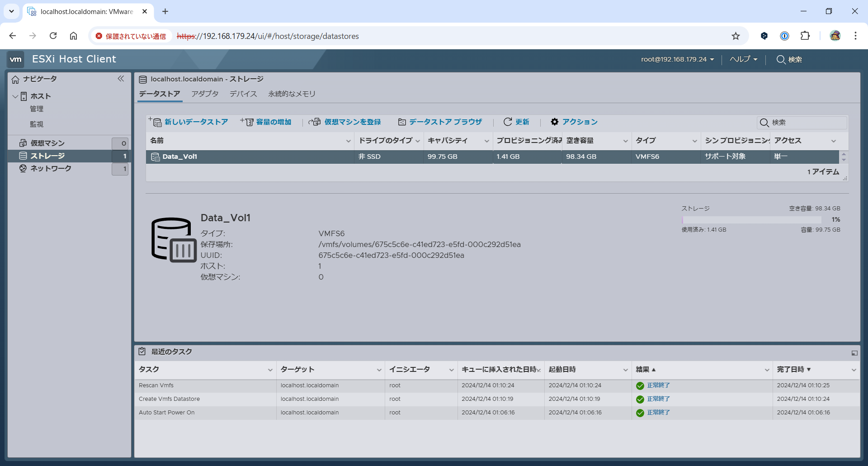Collapse the navigator panel with double chevron
This screenshot has height=466, width=868.
[121, 79]
